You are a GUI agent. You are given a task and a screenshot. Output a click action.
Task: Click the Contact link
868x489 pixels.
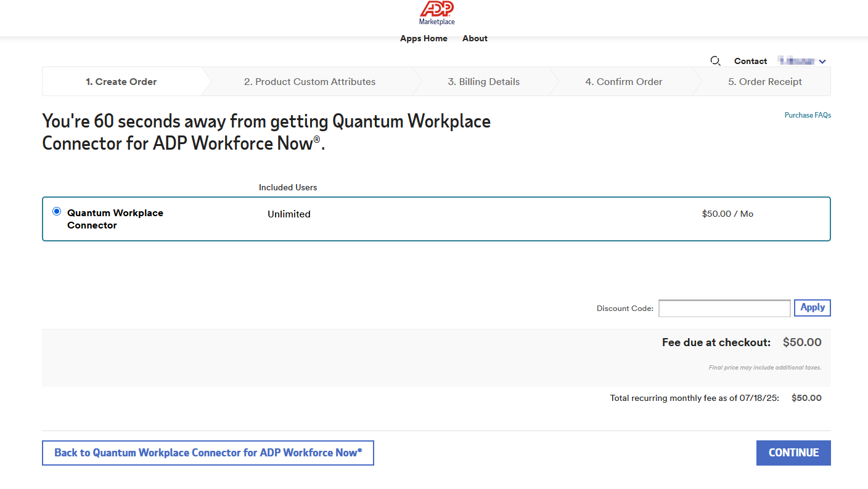click(750, 61)
